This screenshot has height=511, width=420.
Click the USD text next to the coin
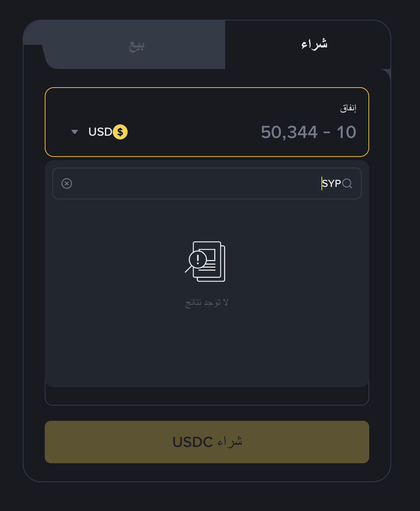100,132
